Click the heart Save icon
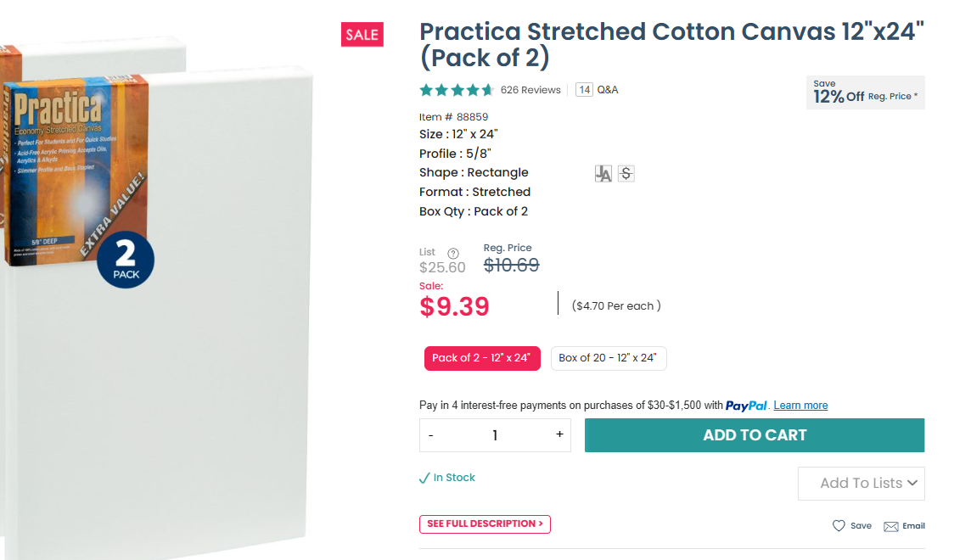The height and width of the screenshot is (560, 971). (839, 526)
